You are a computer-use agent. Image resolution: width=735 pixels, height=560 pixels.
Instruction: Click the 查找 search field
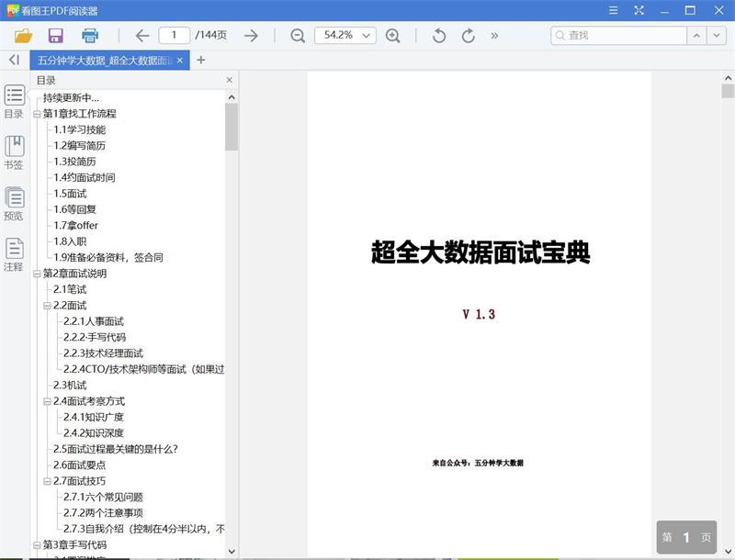[x=618, y=36]
